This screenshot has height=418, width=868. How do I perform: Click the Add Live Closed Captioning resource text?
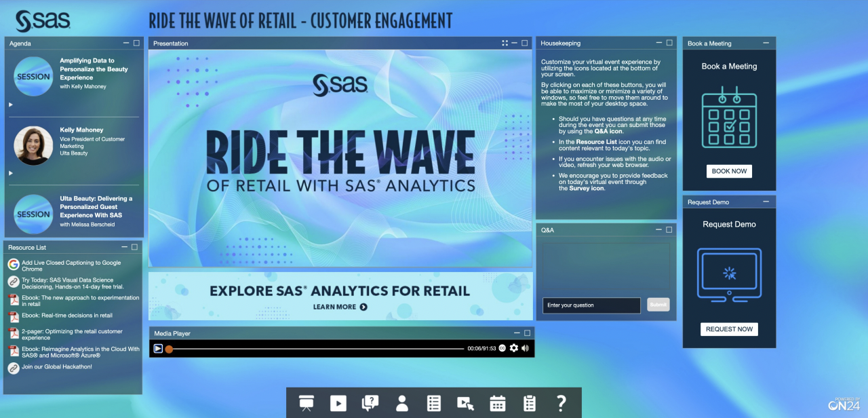click(71, 266)
